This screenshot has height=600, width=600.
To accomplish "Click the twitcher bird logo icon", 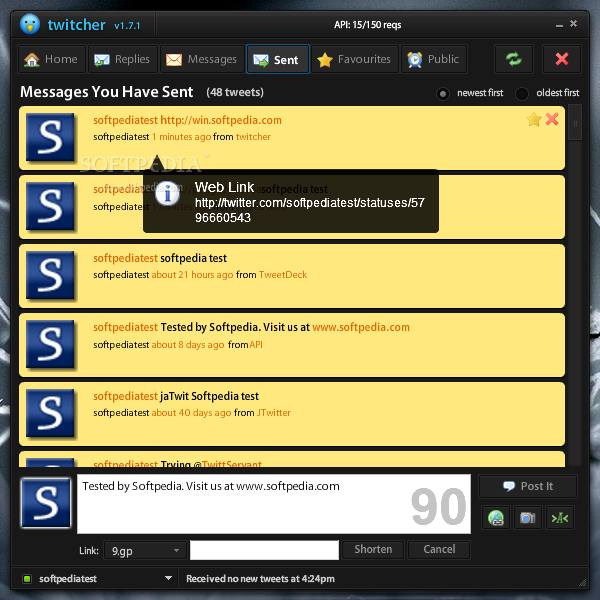I will click(x=30, y=24).
